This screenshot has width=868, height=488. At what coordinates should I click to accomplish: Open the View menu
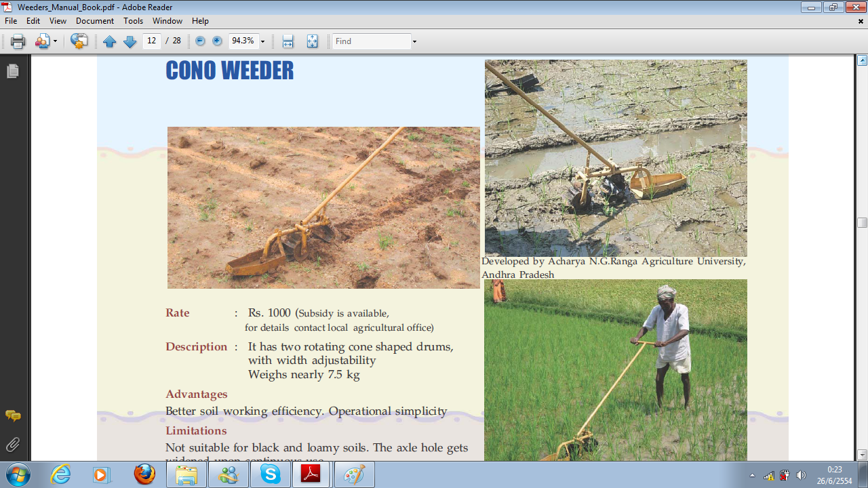click(58, 21)
